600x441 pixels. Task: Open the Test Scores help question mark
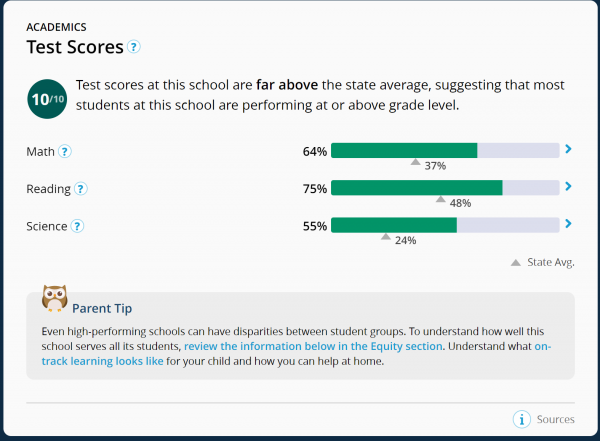(134, 47)
